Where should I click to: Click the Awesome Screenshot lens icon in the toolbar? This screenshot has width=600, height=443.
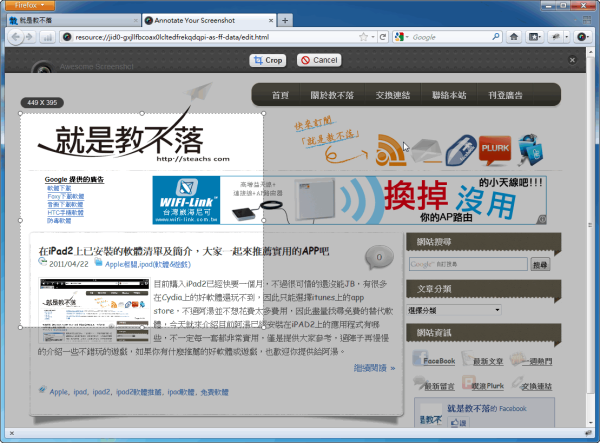tap(582, 37)
